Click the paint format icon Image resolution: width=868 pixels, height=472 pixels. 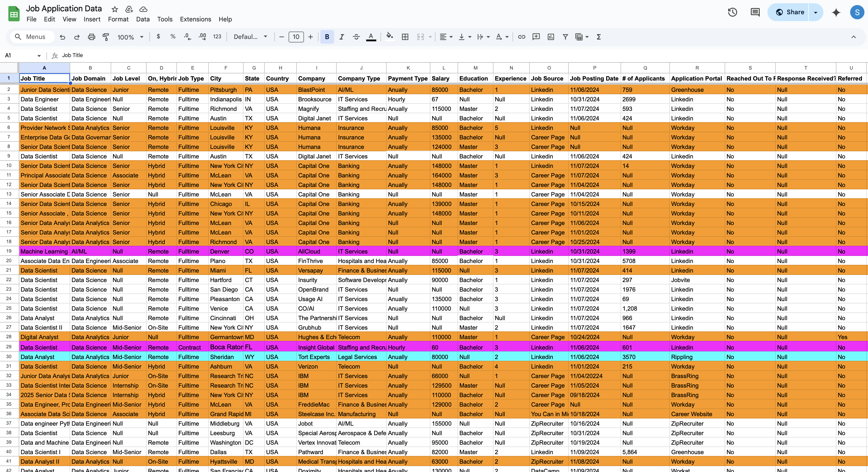pos(106,37)
